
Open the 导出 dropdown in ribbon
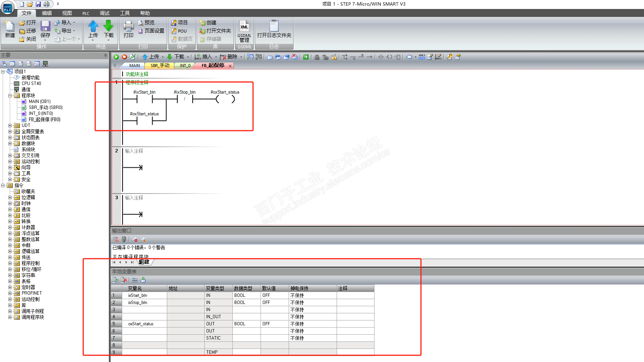pyautogui.click(x=74, y=31)
